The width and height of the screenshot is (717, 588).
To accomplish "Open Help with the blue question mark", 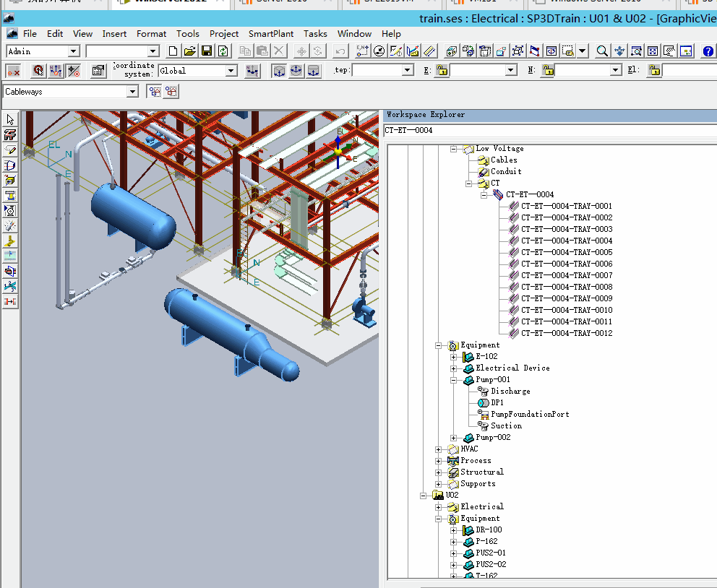I will [708, 51].
